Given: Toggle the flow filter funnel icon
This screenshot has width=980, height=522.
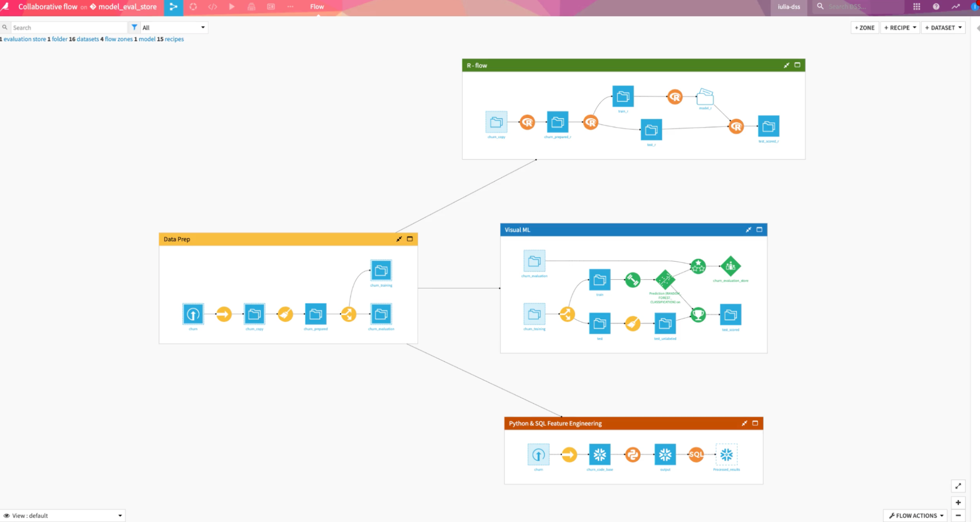Looking at the screenshot, I should [x=134, y=27].
